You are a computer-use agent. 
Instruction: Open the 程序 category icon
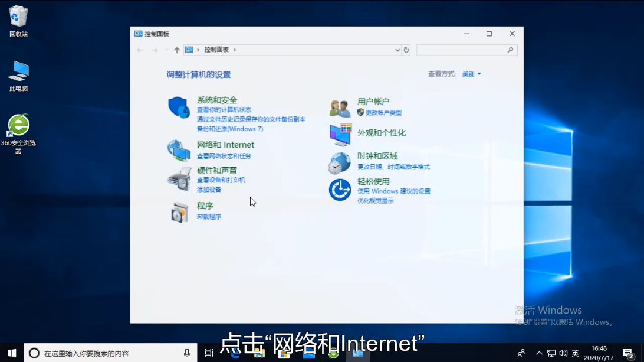[179, 211]
